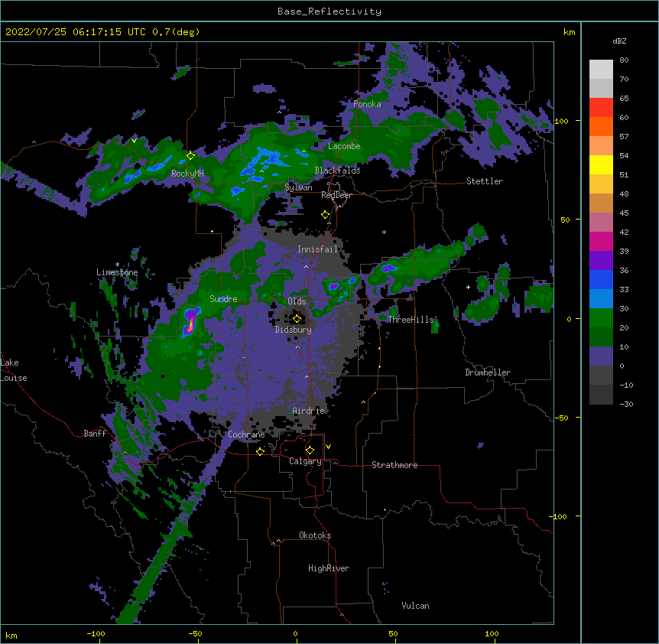Select the red 60-65 dBZ legend swatch
This screenshot has width=659, height=644.
[601, 107]
